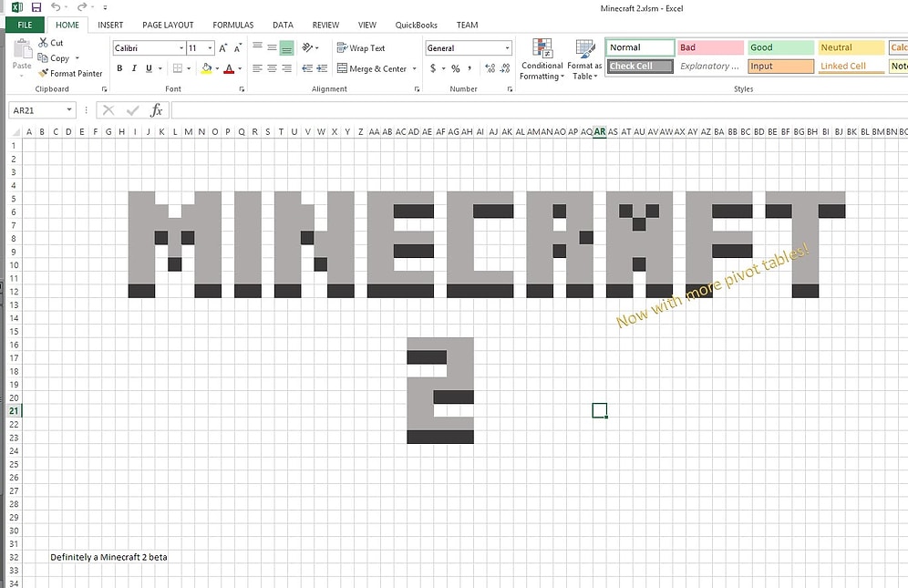
Task: Switch to the FORMULAS tab
Action: (x=232, y=25)
